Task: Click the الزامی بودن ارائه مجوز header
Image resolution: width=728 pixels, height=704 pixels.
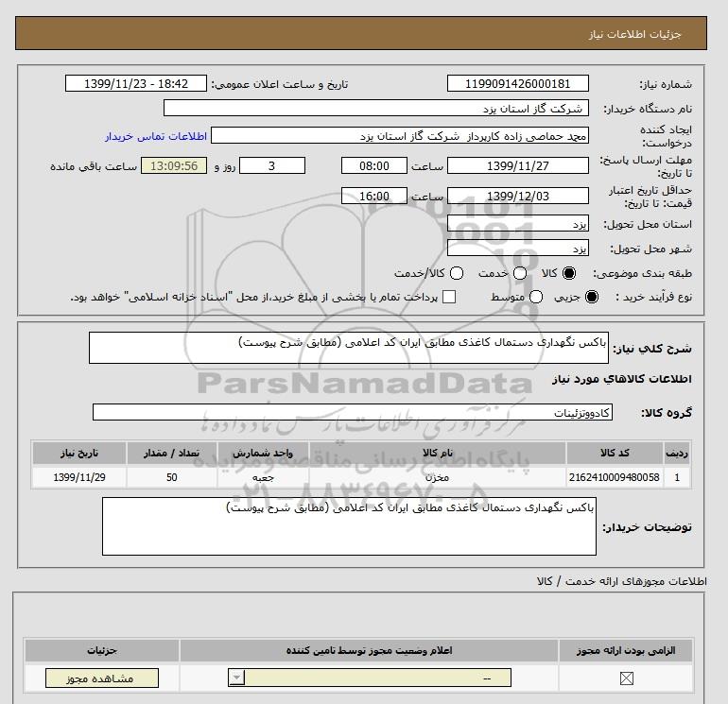Action: coord(626,651)
